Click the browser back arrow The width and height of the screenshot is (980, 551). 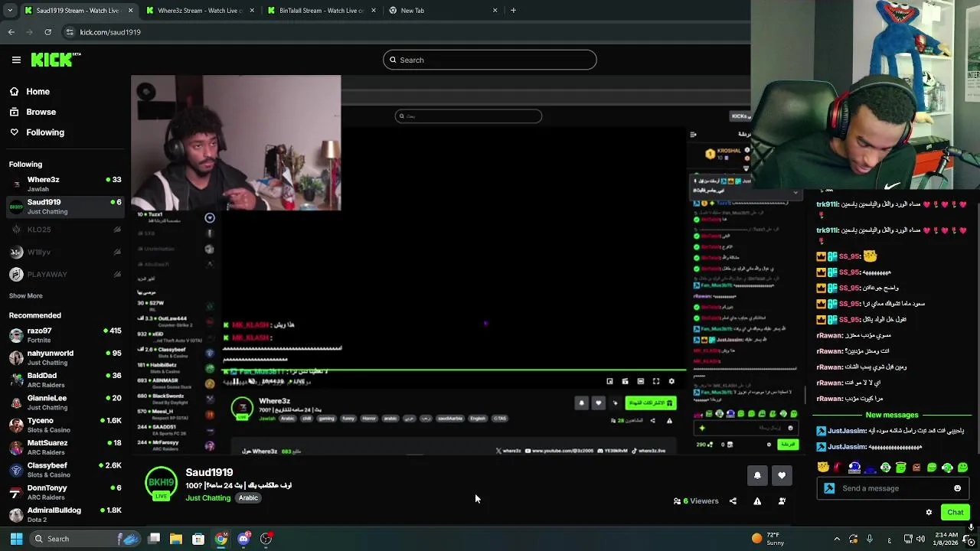11,32
